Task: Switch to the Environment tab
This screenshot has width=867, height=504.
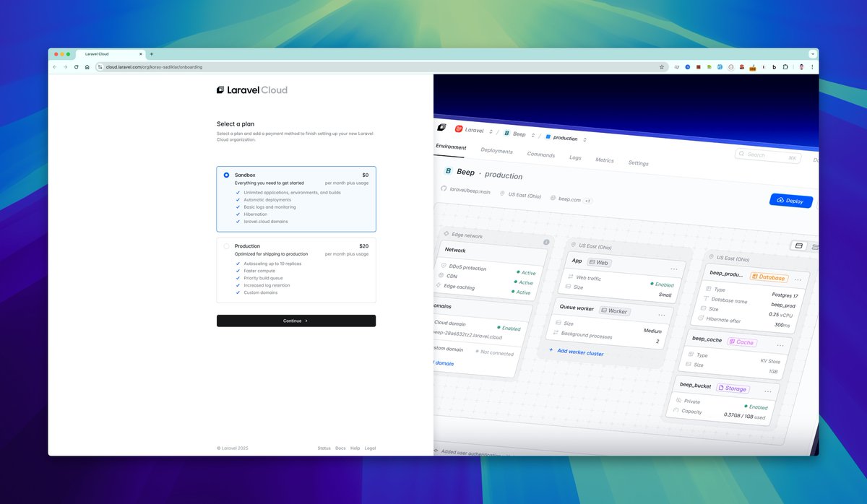Action: (451, 147)
